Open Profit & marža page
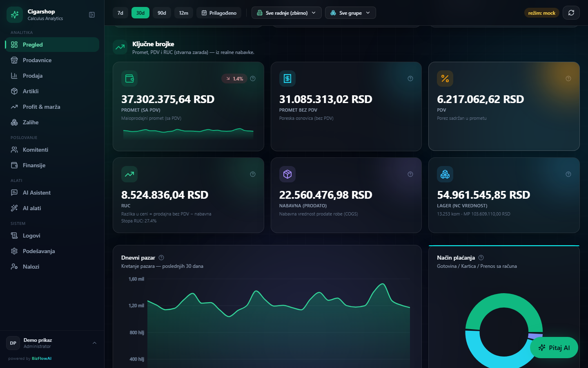The width and height of the screenshot is (588, 368). pos(52,107)
